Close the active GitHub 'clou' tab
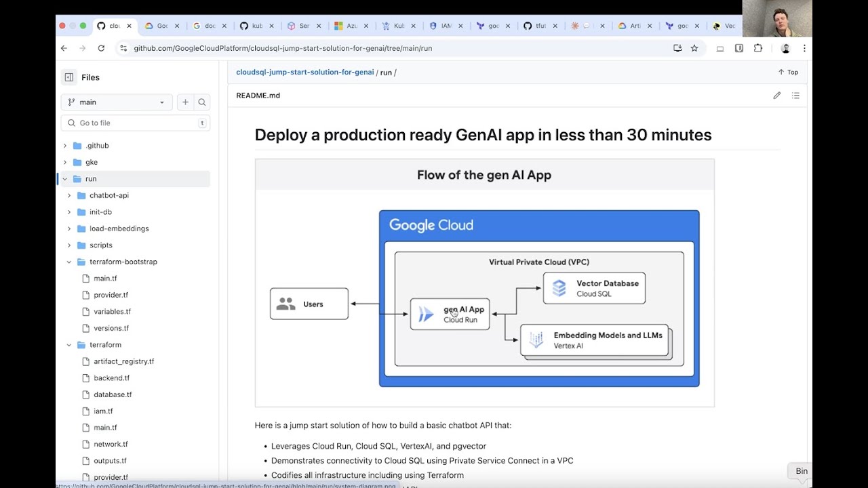868x488 pixels. 131,26
